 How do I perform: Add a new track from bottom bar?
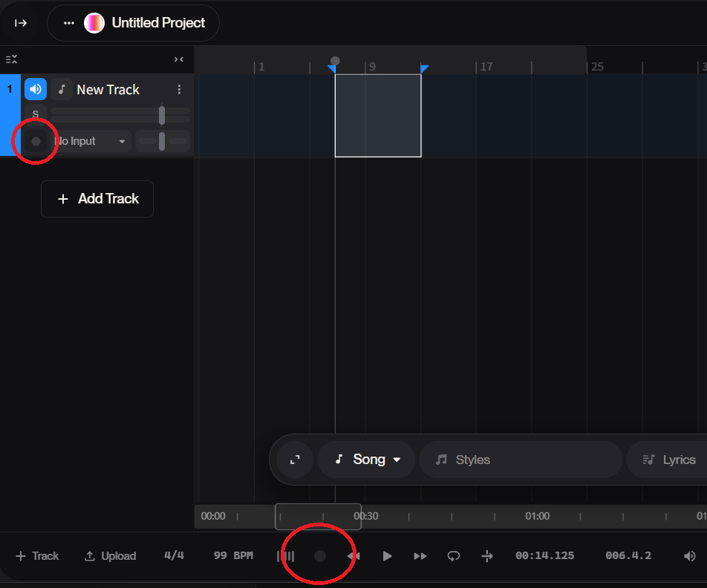pyautogui.click(x=37, y=556)
